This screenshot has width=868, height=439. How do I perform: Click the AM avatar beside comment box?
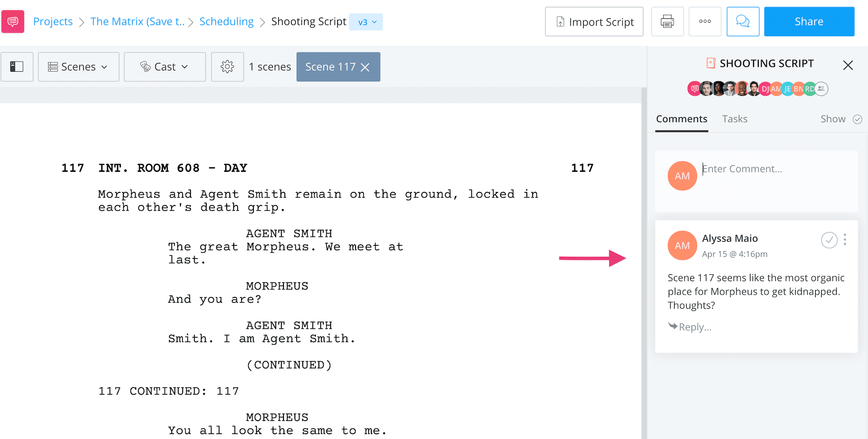(682, 176)
